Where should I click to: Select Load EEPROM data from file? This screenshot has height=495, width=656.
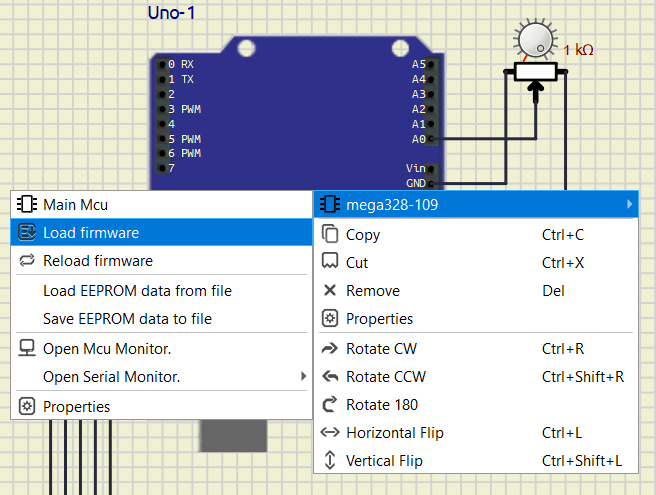[x=137, y=291]
